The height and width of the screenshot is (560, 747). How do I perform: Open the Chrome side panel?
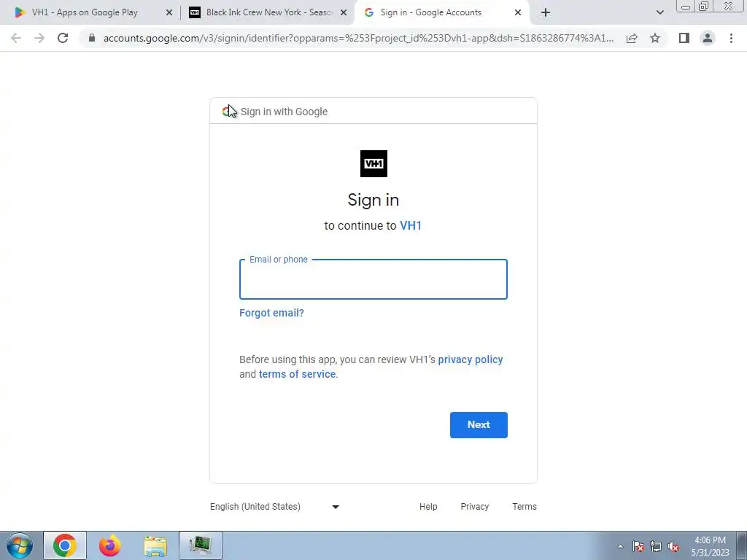(x=684, y=38)
